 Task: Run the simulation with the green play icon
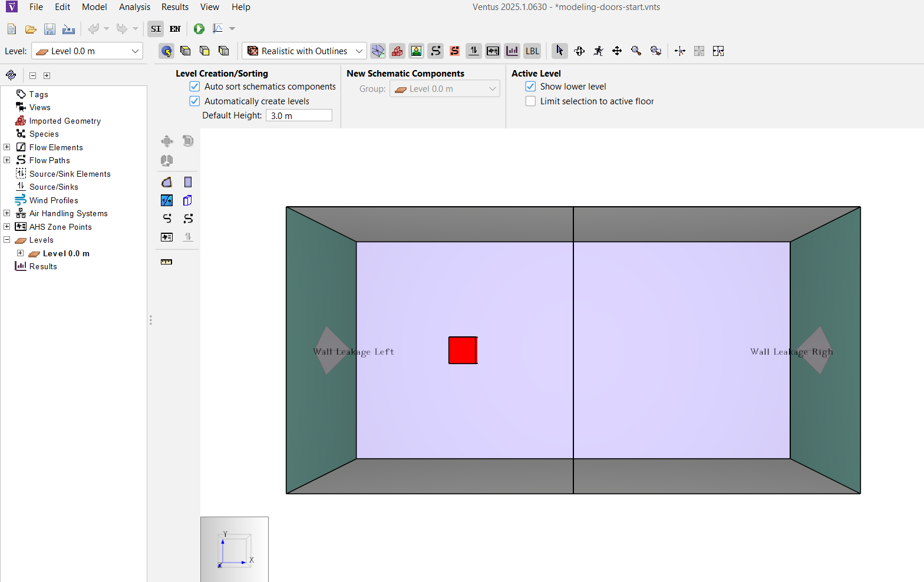[199, 29]
